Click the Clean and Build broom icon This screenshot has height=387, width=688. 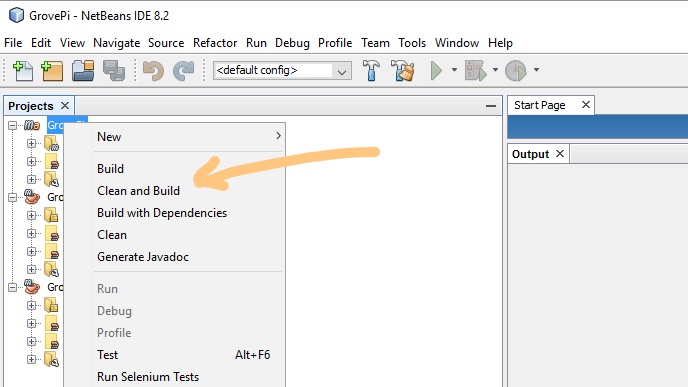click(403, 71)
